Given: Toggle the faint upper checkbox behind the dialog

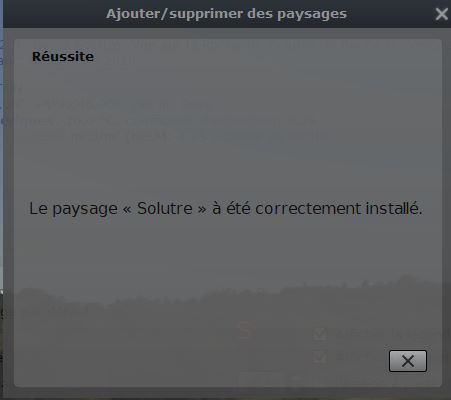Looking at the screenshot, I should [320, 334].
